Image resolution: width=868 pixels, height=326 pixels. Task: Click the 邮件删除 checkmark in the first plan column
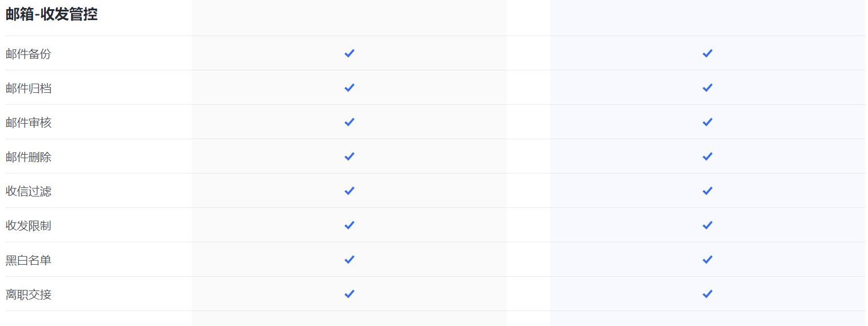349,156
